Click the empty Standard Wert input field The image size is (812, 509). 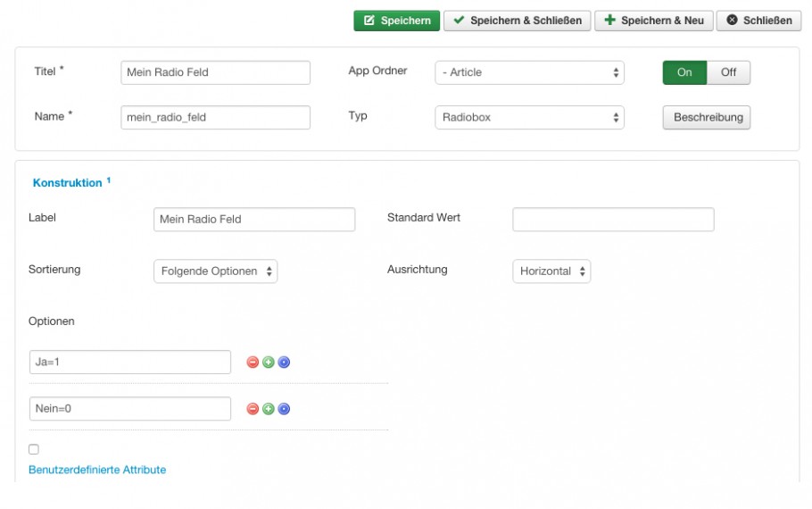(x=613, y=220)
